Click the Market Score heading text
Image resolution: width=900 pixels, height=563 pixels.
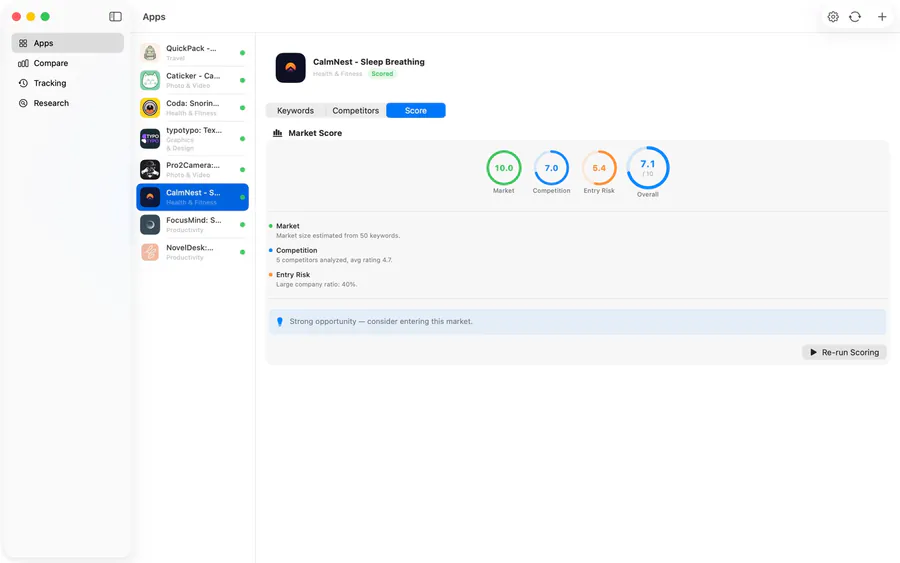tap(315, 133)
